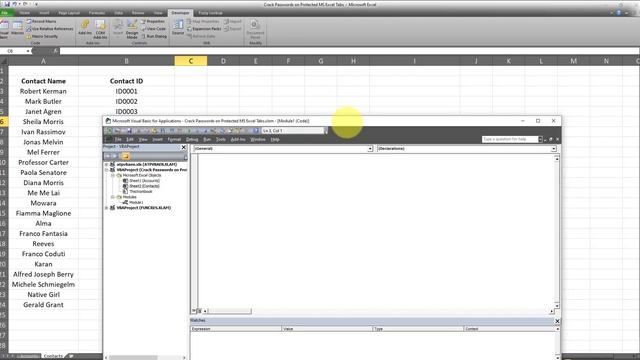This screenshot has height=360, width=640.
Task: Switch to the Home ribbon tab
Action: tap(24, 13)
